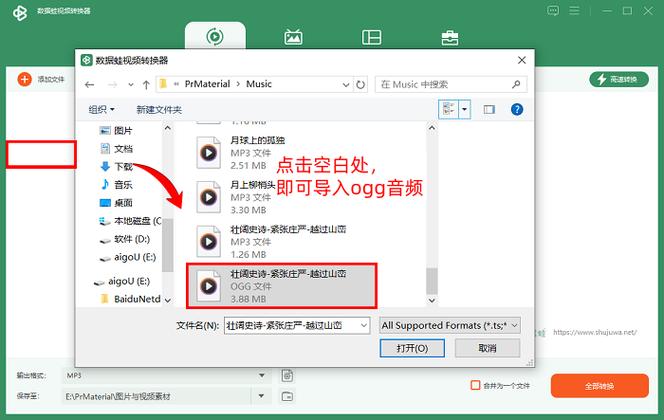This screenshot has width=664, height=420.
Task: Click the high-speed conversion lightning button
Action: click(x=619, y=79)
